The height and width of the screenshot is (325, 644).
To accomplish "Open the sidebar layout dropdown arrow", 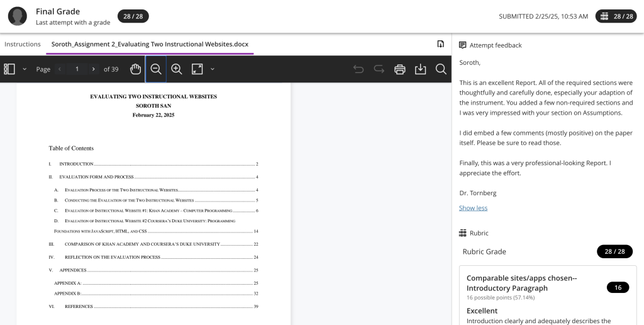I will [x=25, y=69].
